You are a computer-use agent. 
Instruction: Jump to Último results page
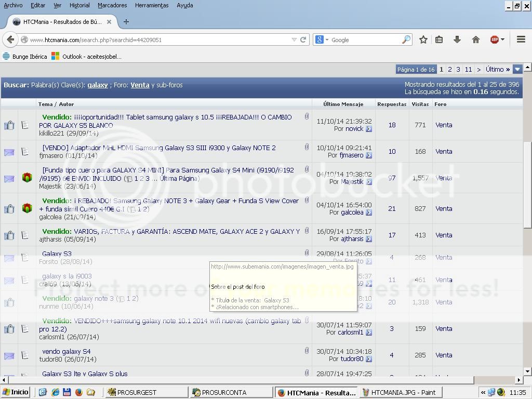[x=497, y=70]
